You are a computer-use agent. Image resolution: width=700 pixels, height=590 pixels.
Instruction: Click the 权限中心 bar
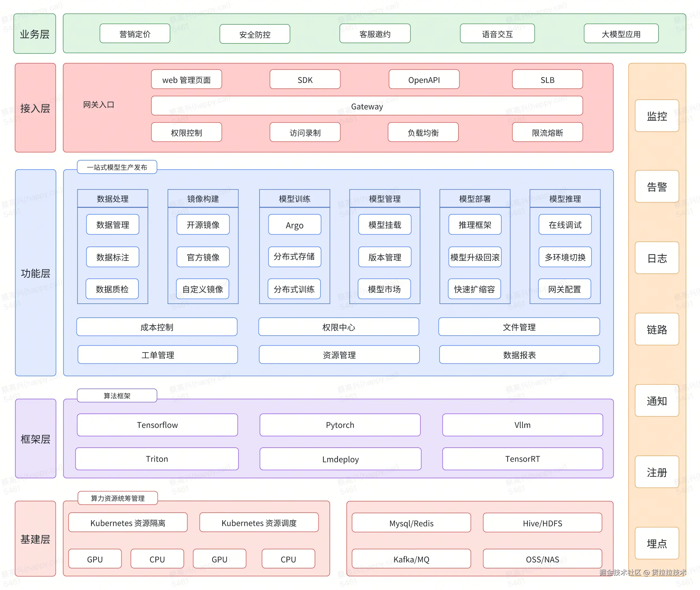pyautogui.click(x=338, y=327)
